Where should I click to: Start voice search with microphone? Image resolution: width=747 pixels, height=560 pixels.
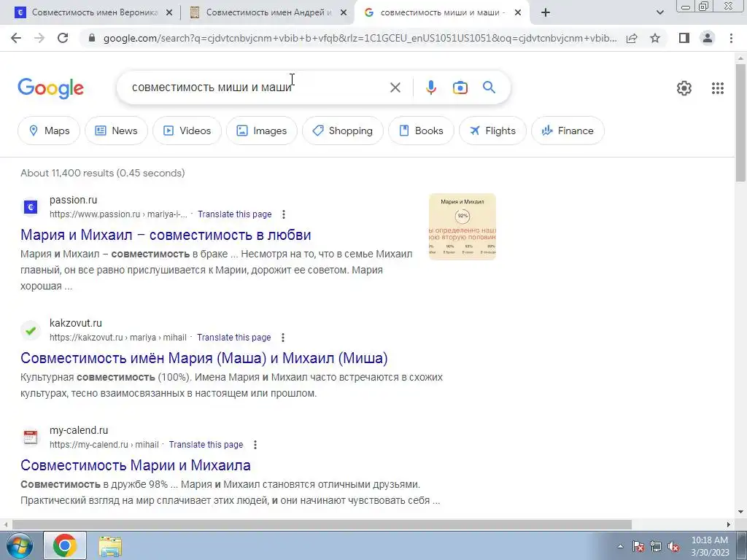coord(430,87)
